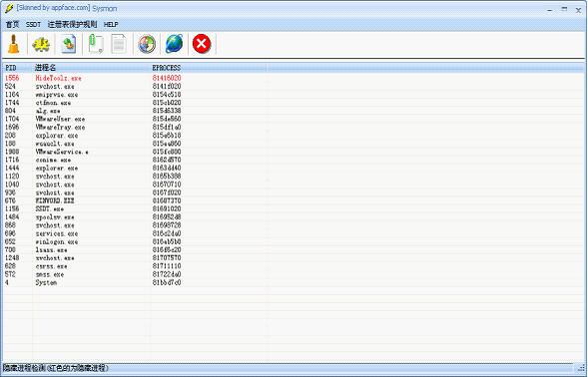Select the wuauclt.exe process
This screenshot has width=588, height=377.
point(294,144)
